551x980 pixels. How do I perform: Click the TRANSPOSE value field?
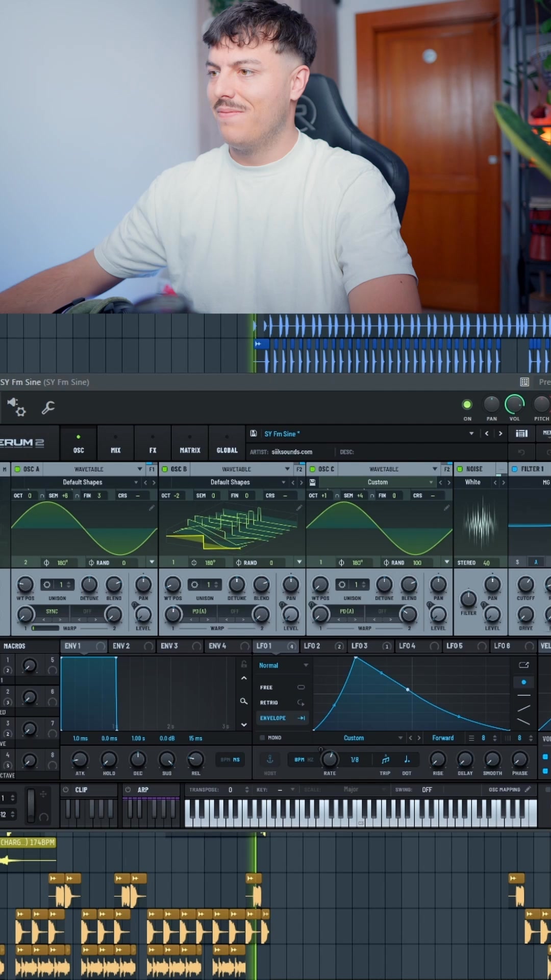pyautogui.click(x=231, y=790)
